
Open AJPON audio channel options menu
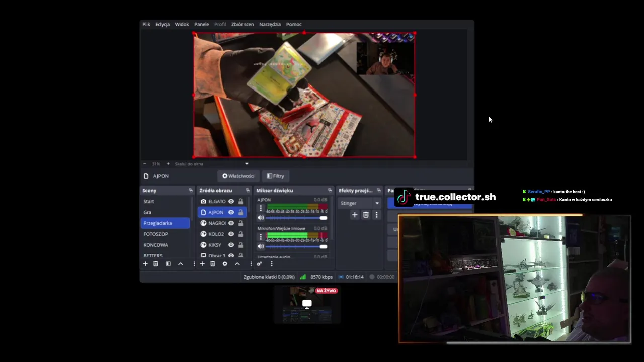pos(261,208)
